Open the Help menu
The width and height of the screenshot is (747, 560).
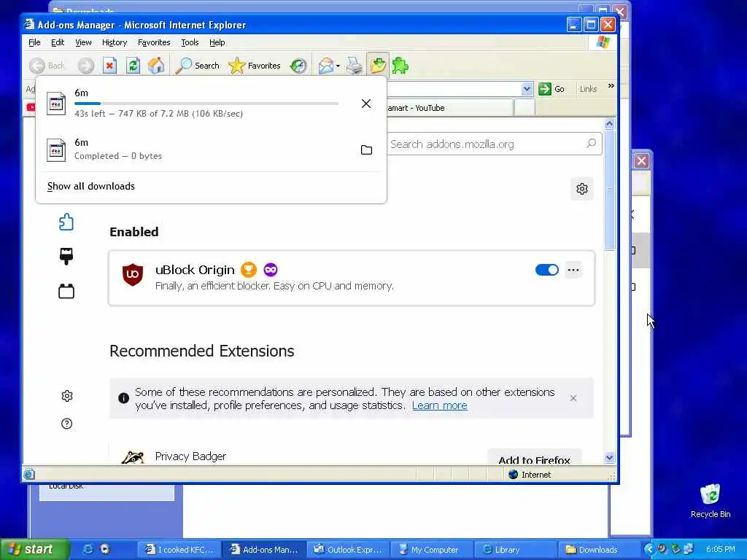click(217, 42)
